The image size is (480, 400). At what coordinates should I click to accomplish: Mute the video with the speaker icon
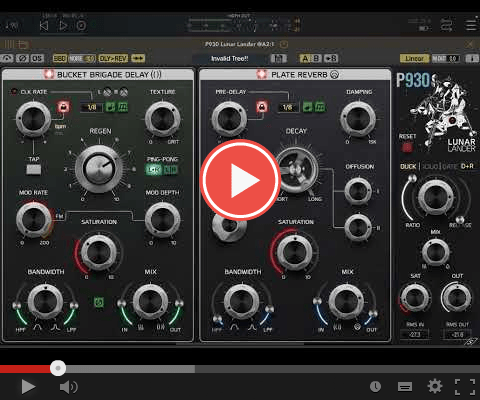point(68,387)
